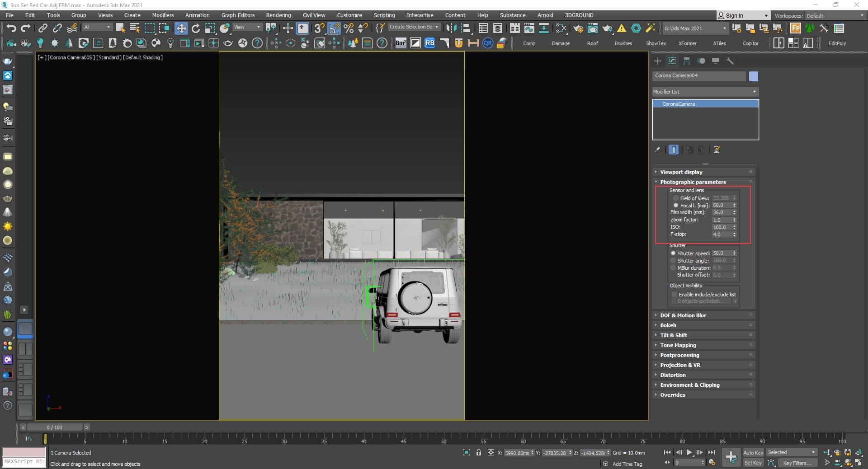Click the Mirror tool icon
The width and height of the screenshot is (868, 469).
tap(451, 28)
